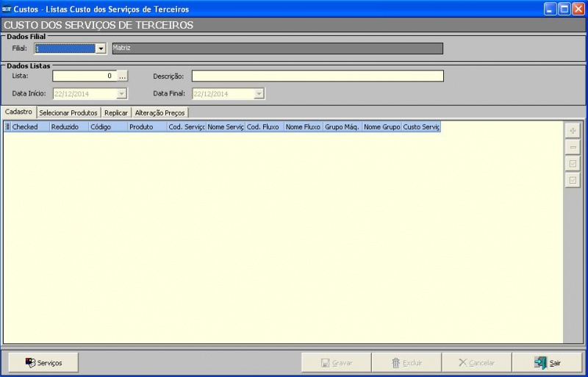Click the Lista lookup ellipsis button

(123, 76)
